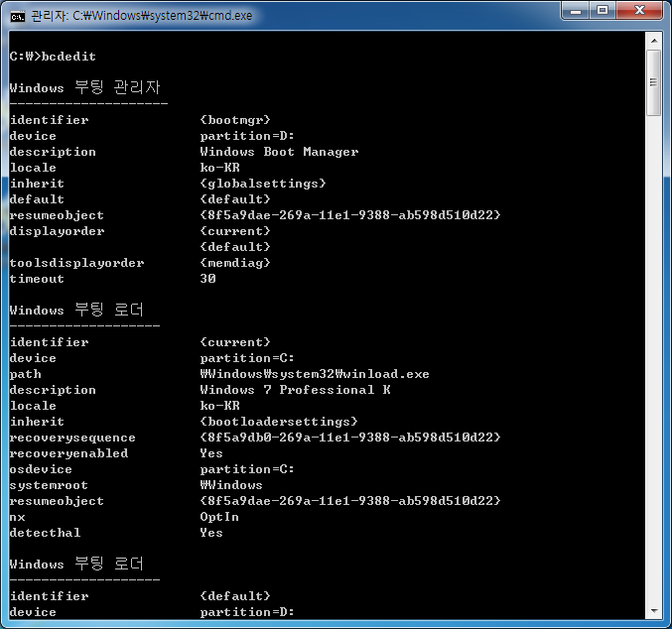Click the typed command 'bcdedit'

tap(68, 57)
